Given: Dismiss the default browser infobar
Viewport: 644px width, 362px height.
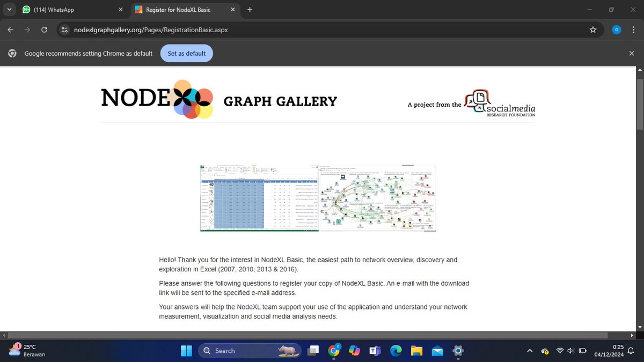Looking at the screenshot, I should tap(632, 54).
